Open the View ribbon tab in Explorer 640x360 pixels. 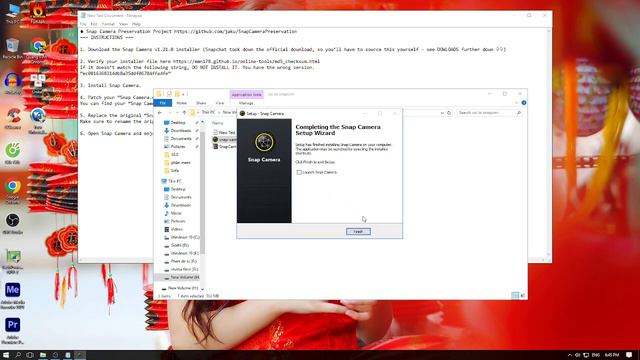[x=220, y=103]
